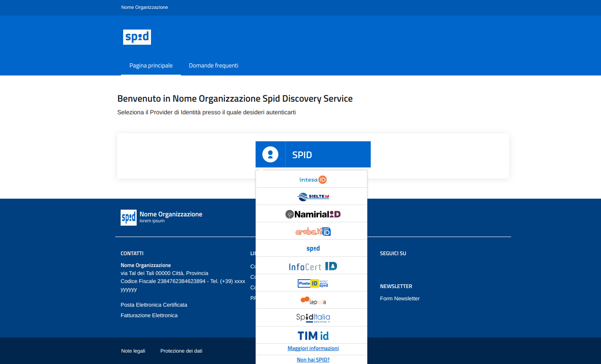Choose Poste ID provider logo
This screenshot has height=364, width=601.
[x=313, y=283]
